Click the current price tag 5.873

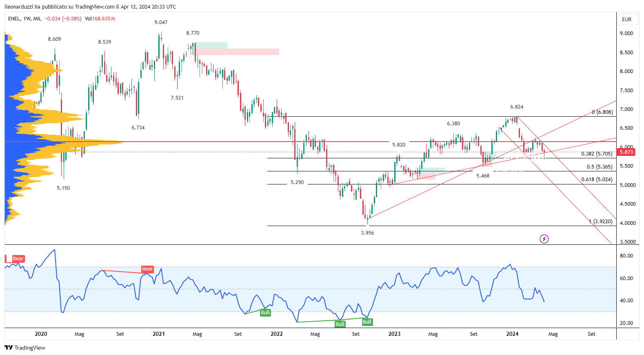coord(626,152)
